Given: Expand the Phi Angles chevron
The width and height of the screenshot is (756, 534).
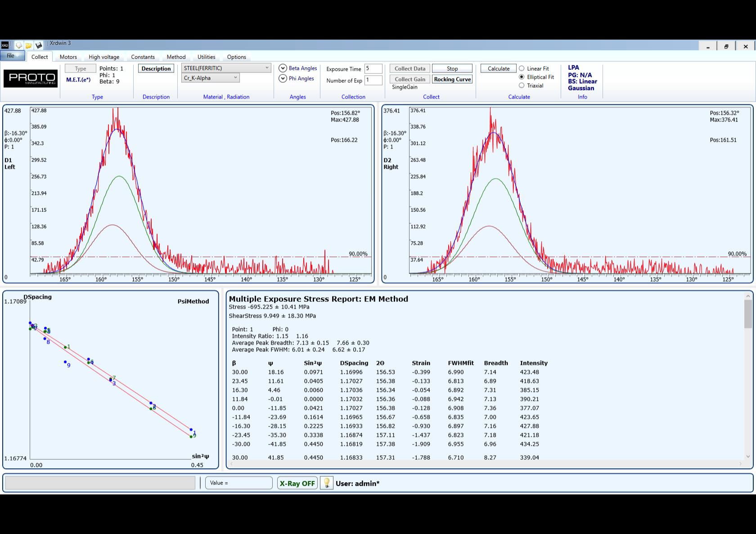Looking at the screenshot, I should click(283, 78).
